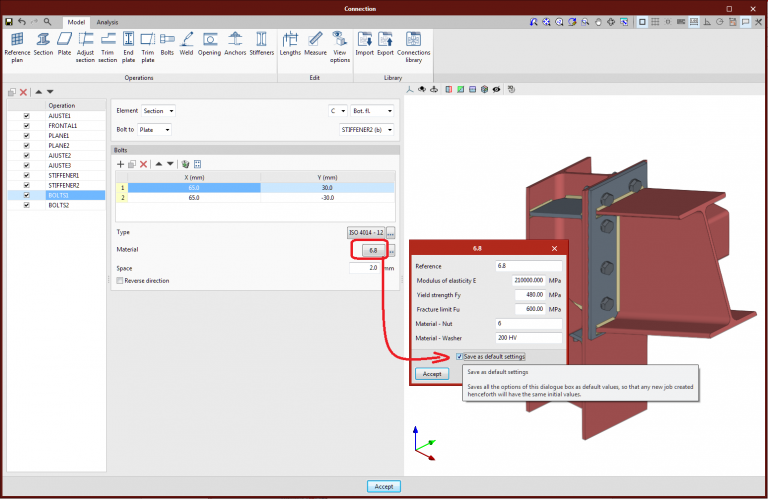Open the Element Section dropdown
768x499 pixels.
(158, 111)
